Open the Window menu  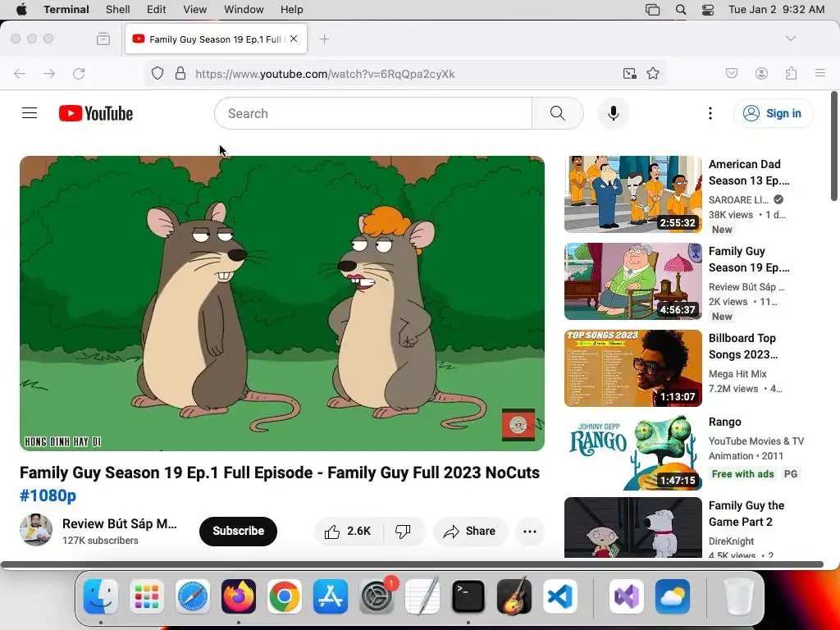(244, 10)
